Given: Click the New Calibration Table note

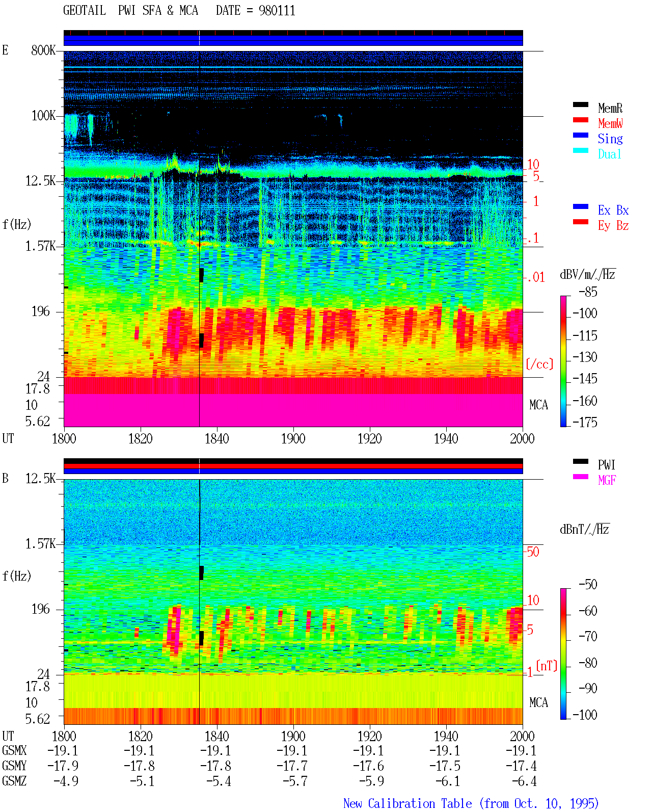Looking at the screenshot, I should click(x=471, y=803).
